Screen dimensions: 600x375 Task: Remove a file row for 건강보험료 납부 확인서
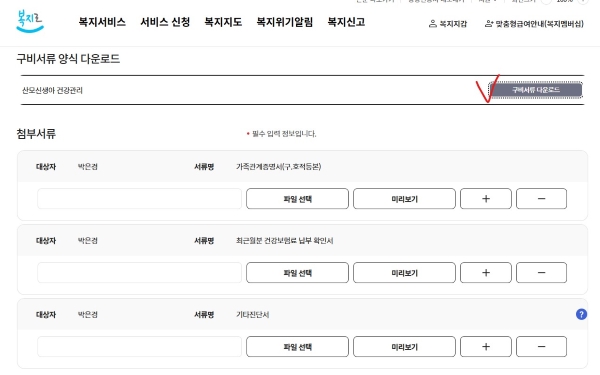pyautogui.click(x=541, y=272)
